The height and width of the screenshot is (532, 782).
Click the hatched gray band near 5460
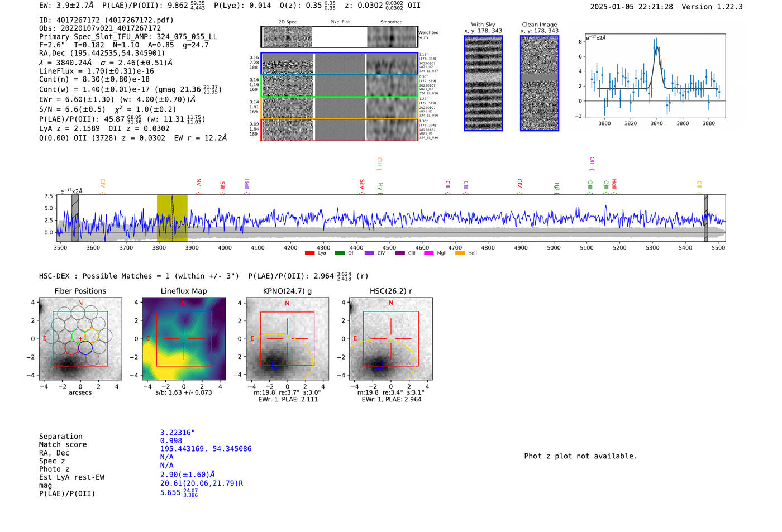tap(705, 218)
